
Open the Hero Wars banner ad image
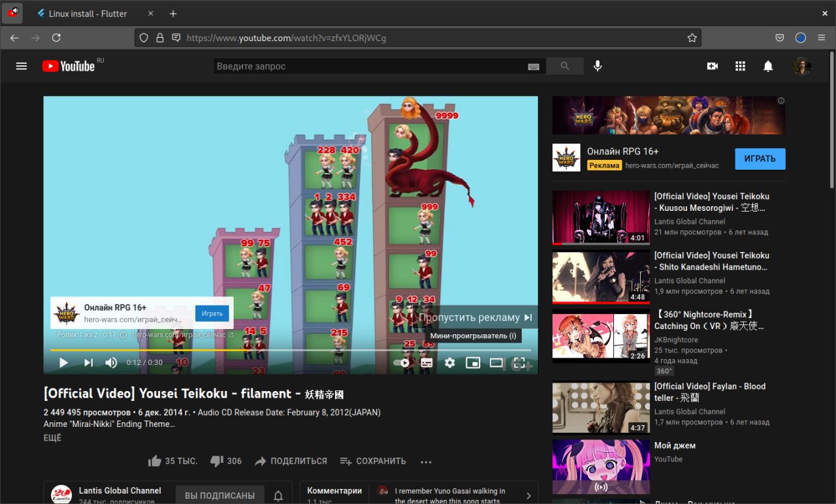pyautogui.click(x=669, y=116)
